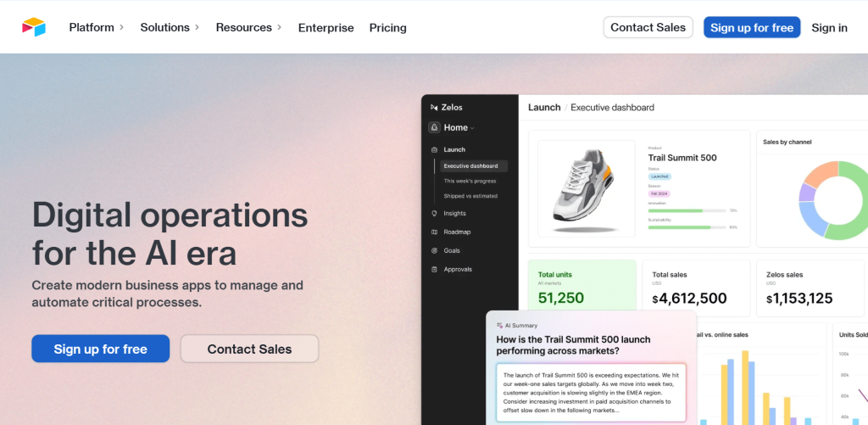This screenshot has width=868, height=425.
Task: Expand the Solutions menu chevron
Action: (x=197, y=27)
